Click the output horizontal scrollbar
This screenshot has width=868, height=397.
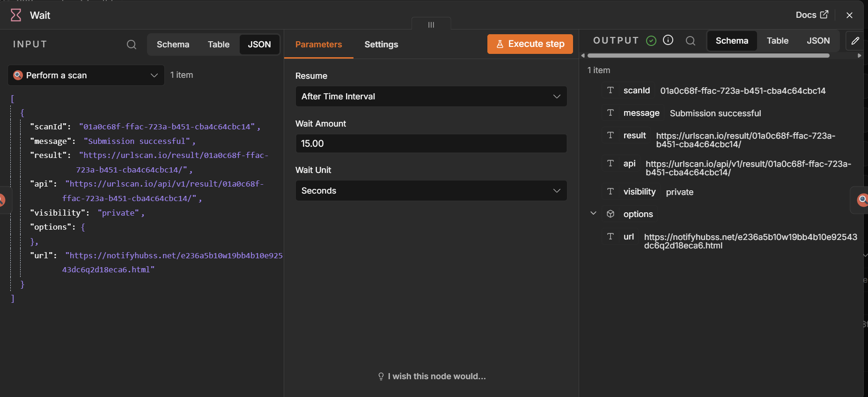[708, 55]
